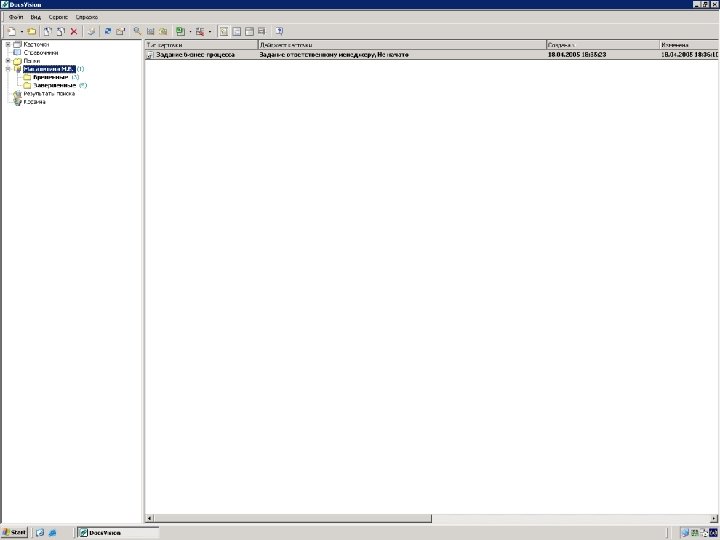
Task: Open the dropdown arrow beside new card icon
Action: 22,32
